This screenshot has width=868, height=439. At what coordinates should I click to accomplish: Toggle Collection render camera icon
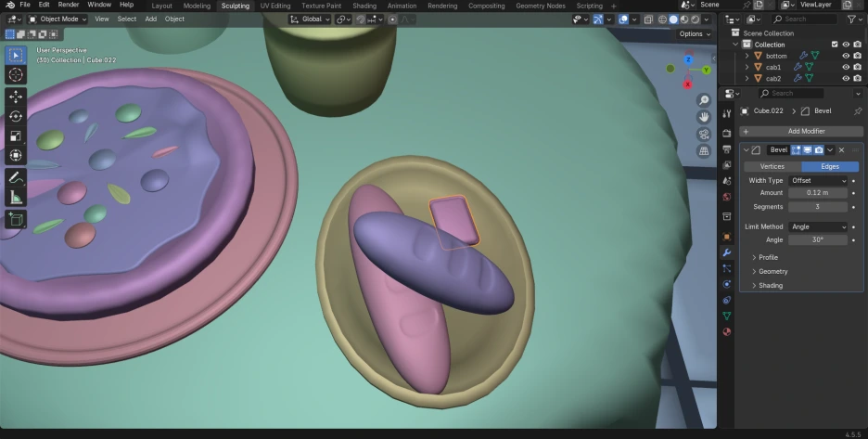858,45
